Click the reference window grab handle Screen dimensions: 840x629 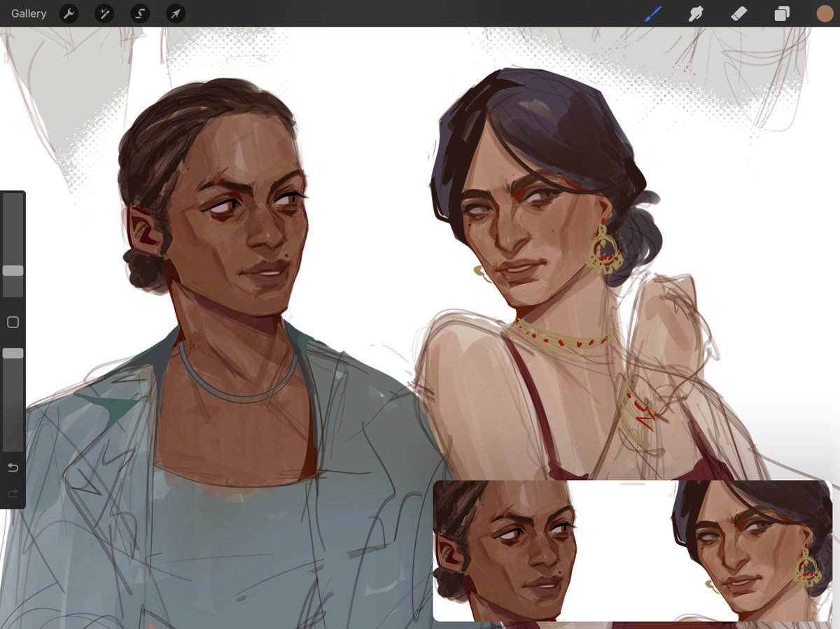[633, 484]
